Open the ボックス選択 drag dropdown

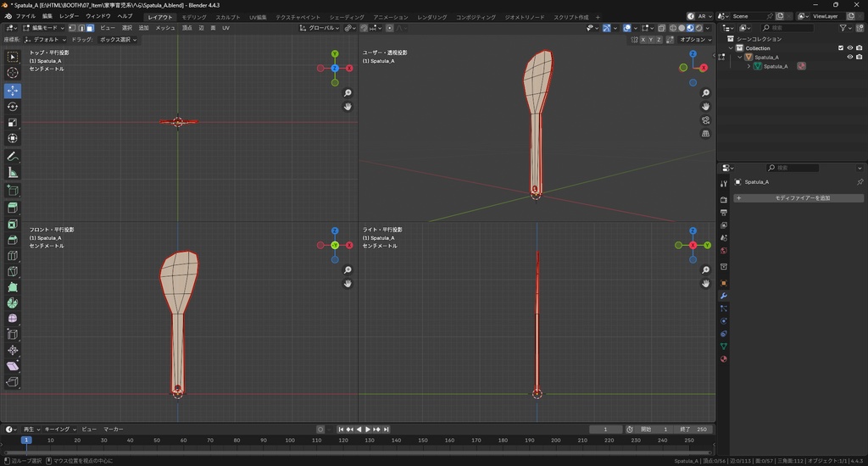[x=118, y=40]
